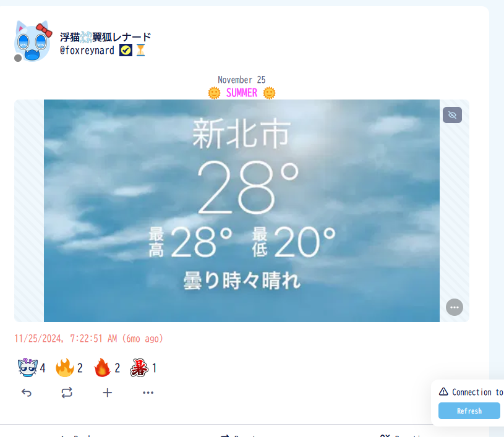Viewport: 504px width, 437px height.
Task: Hide the weather image with the eye-slash icon
Action: coord(452,115)
